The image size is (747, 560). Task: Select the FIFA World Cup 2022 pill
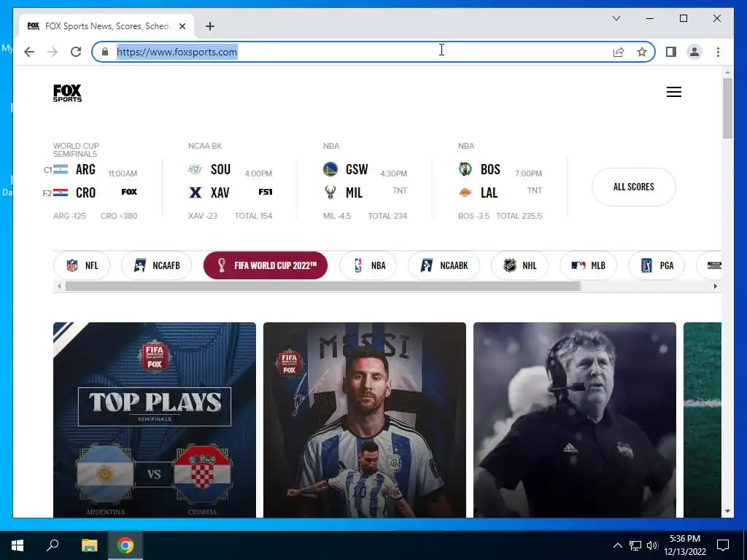pyautogui.click(x=266, y=265)
